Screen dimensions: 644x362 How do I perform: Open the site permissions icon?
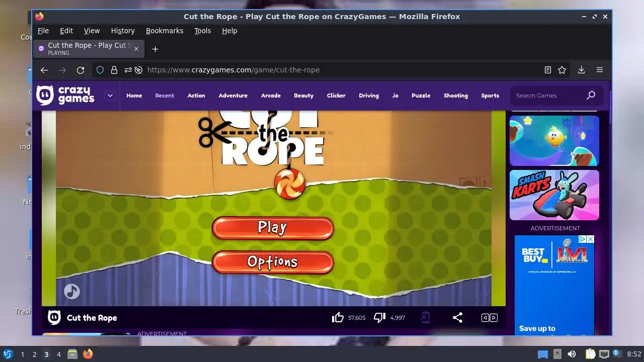[128, 70]
